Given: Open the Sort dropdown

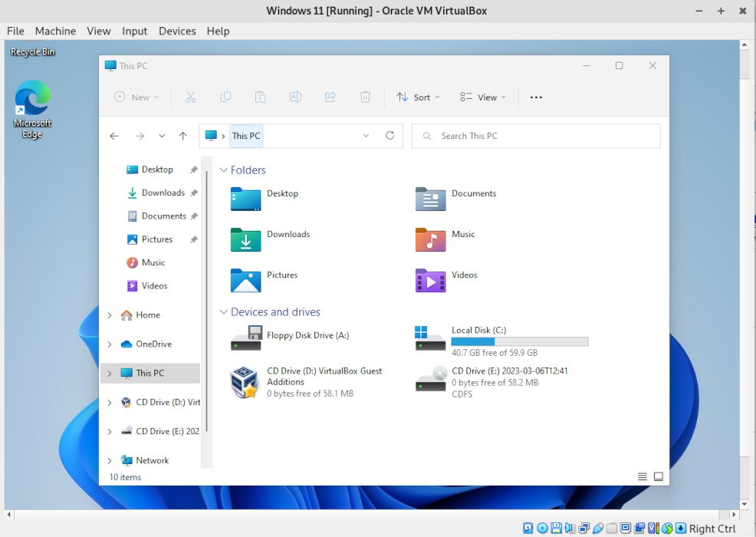Looking at the screenshot, I should click(x=418, y=97).
